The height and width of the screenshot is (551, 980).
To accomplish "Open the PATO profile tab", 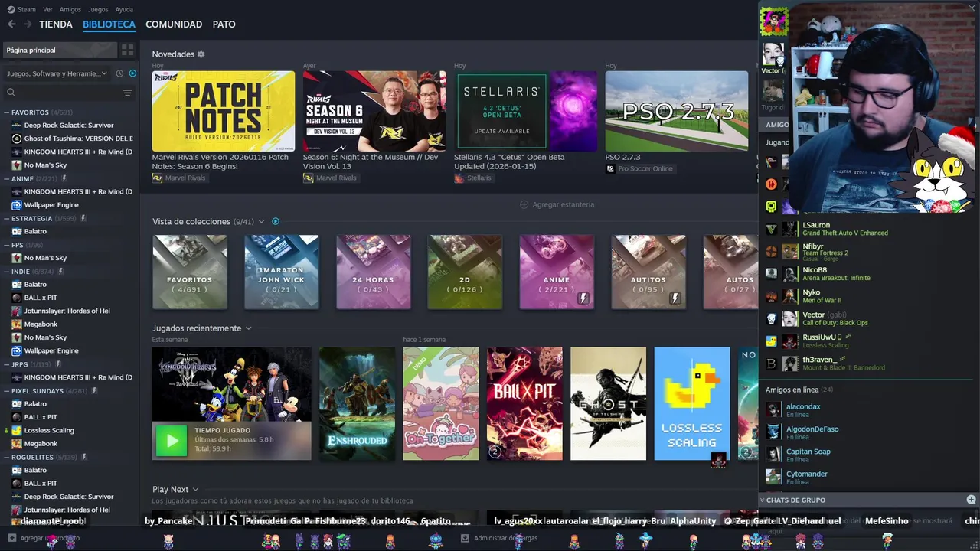I will pos(224,24).
